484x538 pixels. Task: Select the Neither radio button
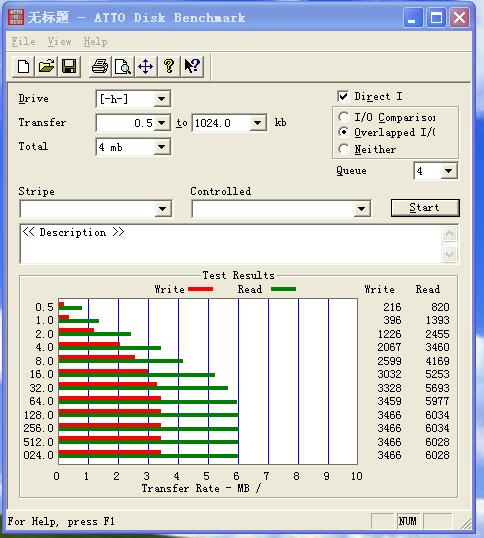(343, 149)
